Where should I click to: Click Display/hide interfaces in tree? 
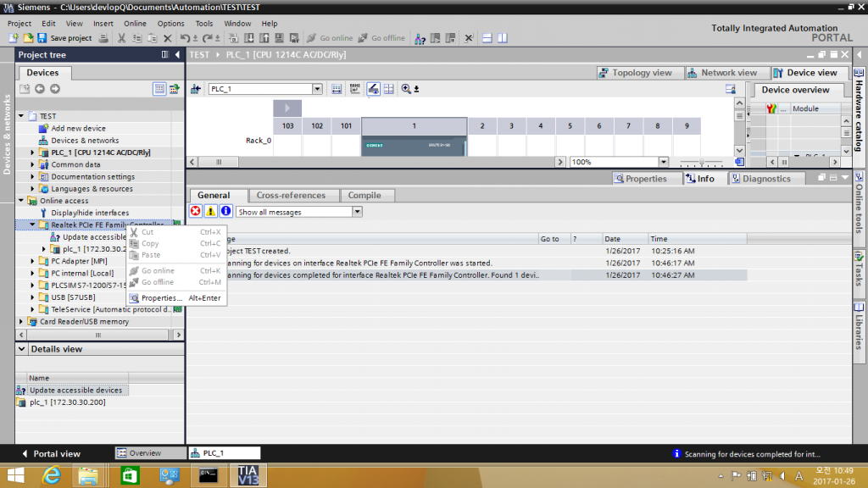(90, 213)
